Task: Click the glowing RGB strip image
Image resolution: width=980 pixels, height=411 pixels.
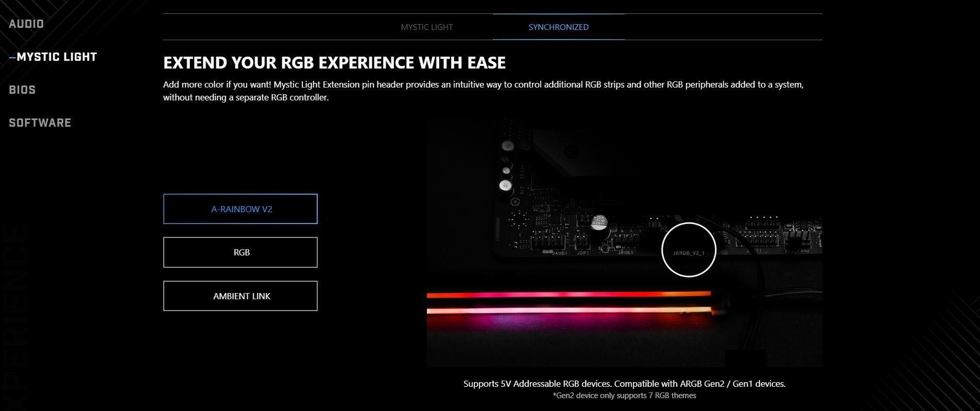Action: pos(569,303)
